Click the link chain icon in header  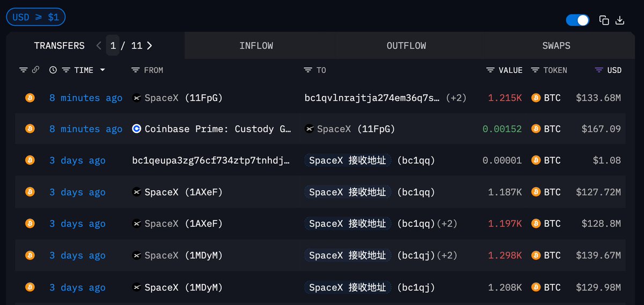[35, 70]
